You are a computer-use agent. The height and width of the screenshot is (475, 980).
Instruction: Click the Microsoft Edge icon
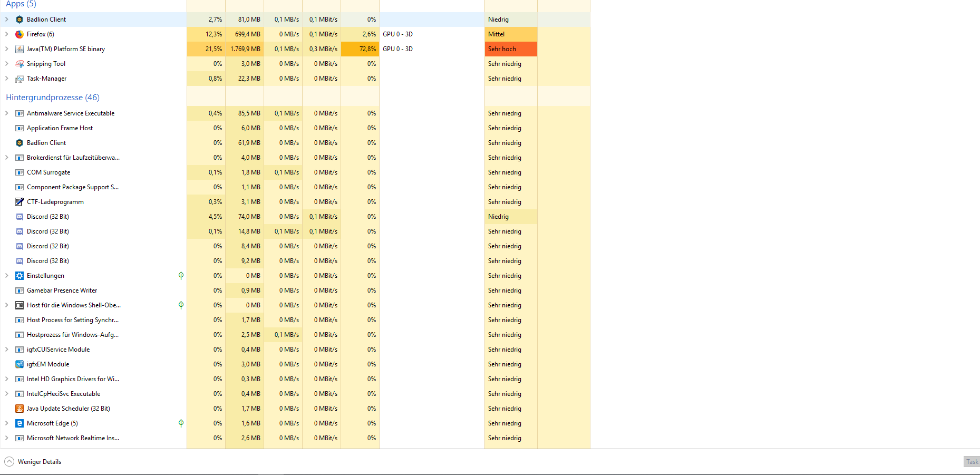pyautogui.click(x=20, y=423)
